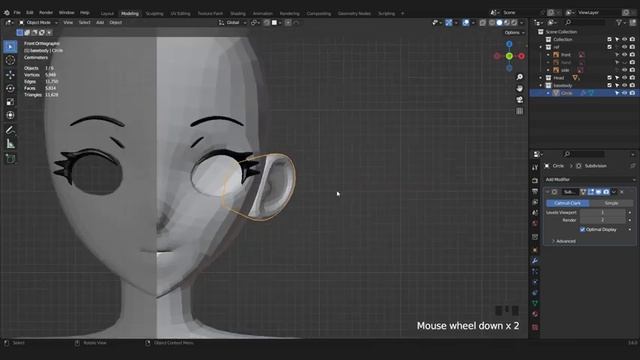This screenshot has height=360, width=640.
Task: Select the Simple subdivision button
Action: click(x=611, y=203)
